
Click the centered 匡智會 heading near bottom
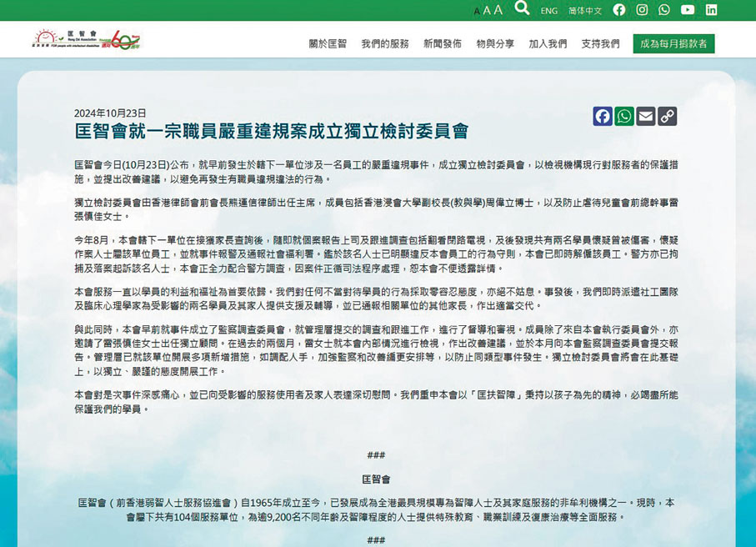(376, 479)
